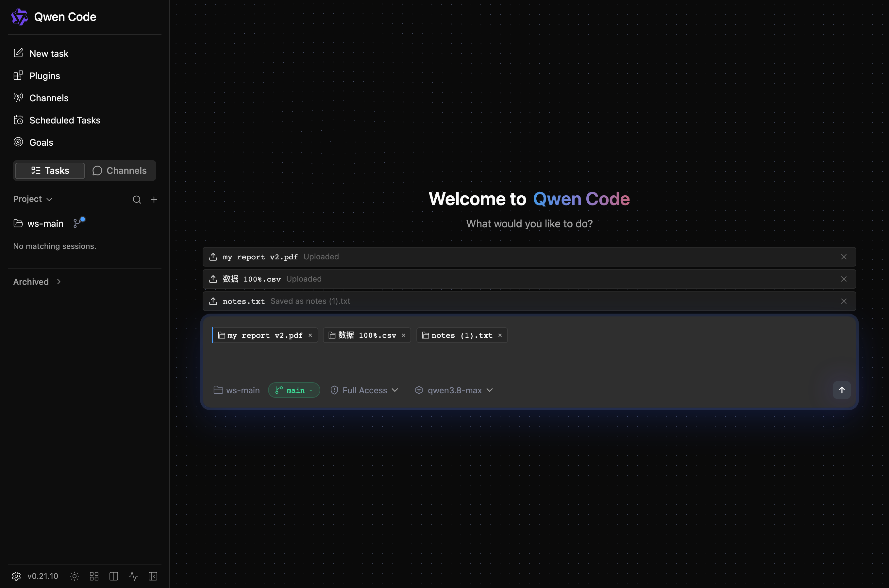Open the activity pulse icon
This screenshot has height=588, width=889.
[133, 576]
